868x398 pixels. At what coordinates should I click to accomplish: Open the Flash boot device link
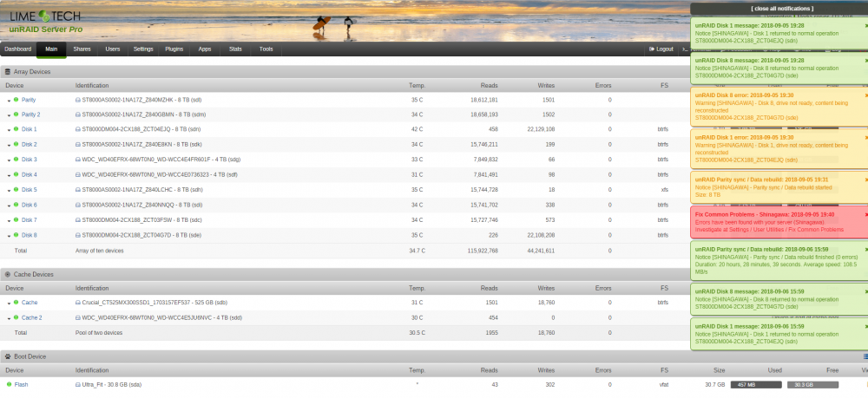21,385
